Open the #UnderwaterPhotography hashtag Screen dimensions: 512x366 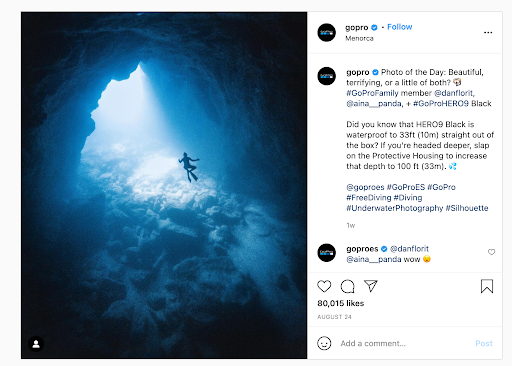click(395, 208)
